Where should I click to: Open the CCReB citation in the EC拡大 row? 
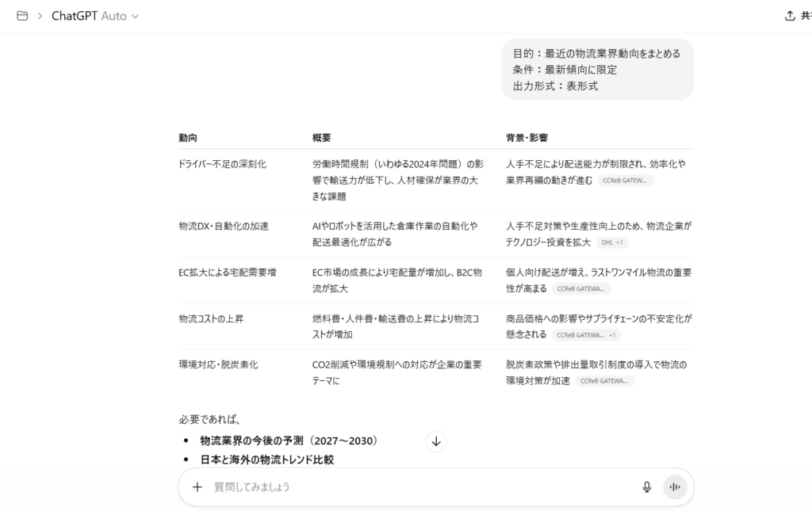[581, 289]
